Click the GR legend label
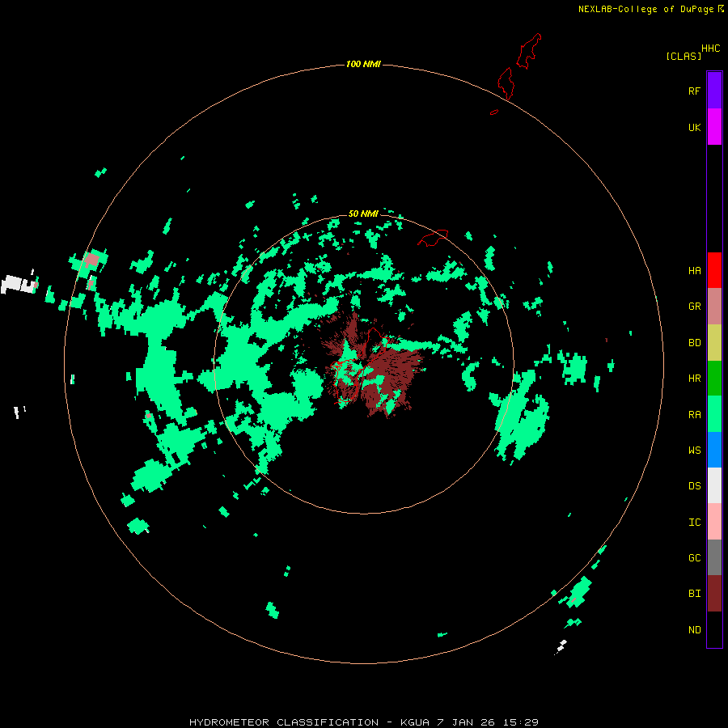Screen dimensions: 728x728 pos(694,307)
